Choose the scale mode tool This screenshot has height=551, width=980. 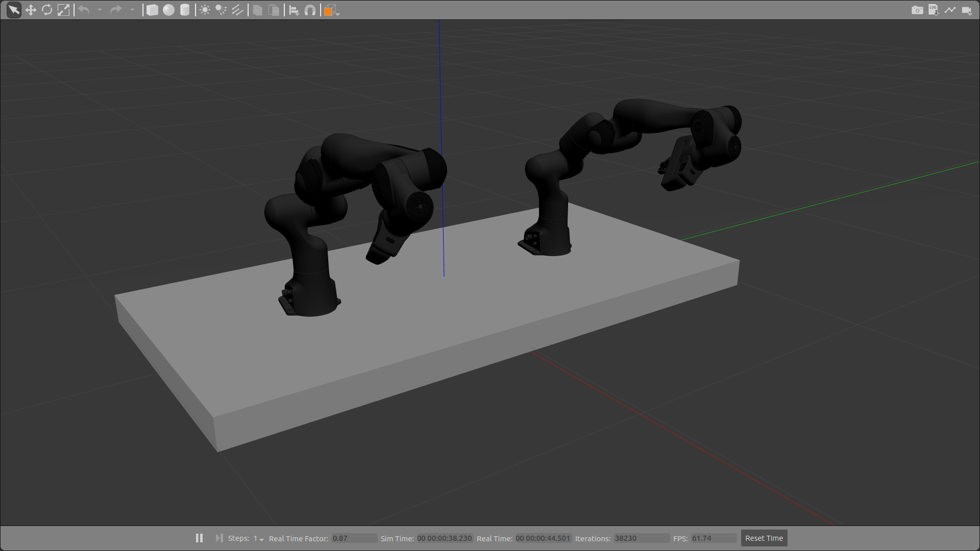(63, 10)
